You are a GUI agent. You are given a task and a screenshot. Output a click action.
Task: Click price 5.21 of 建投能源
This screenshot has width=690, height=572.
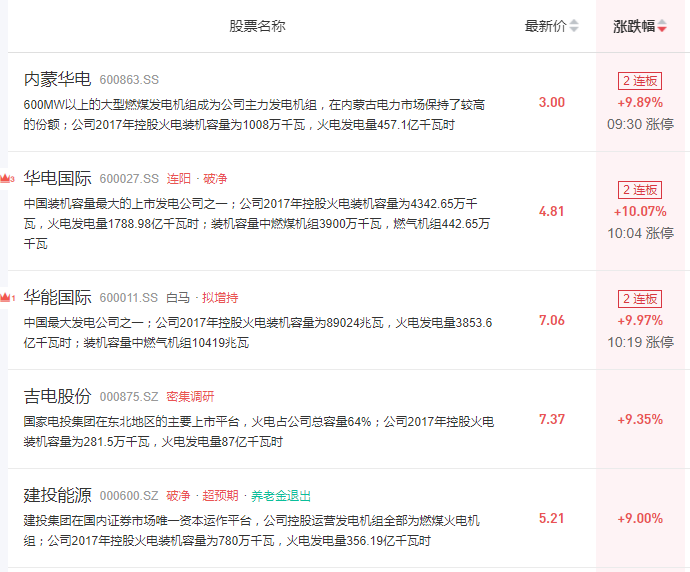click(x=552, y=518)
